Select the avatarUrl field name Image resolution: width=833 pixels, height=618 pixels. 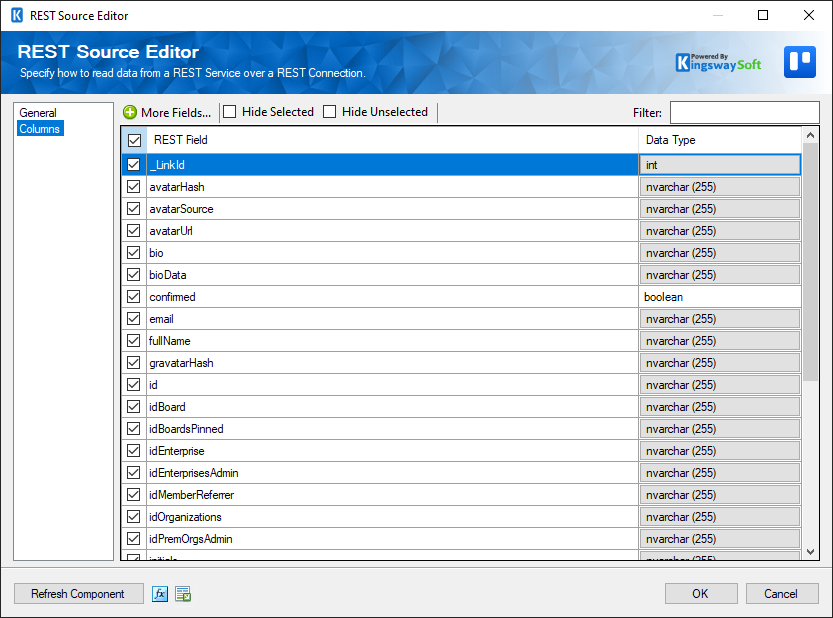[171, 231]
